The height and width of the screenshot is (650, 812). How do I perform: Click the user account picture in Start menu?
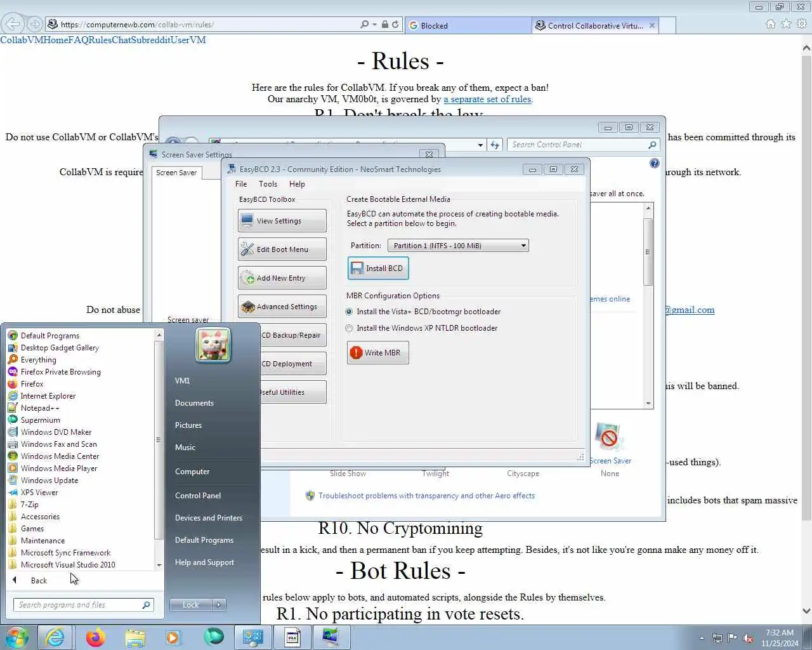tap(213, 345)
